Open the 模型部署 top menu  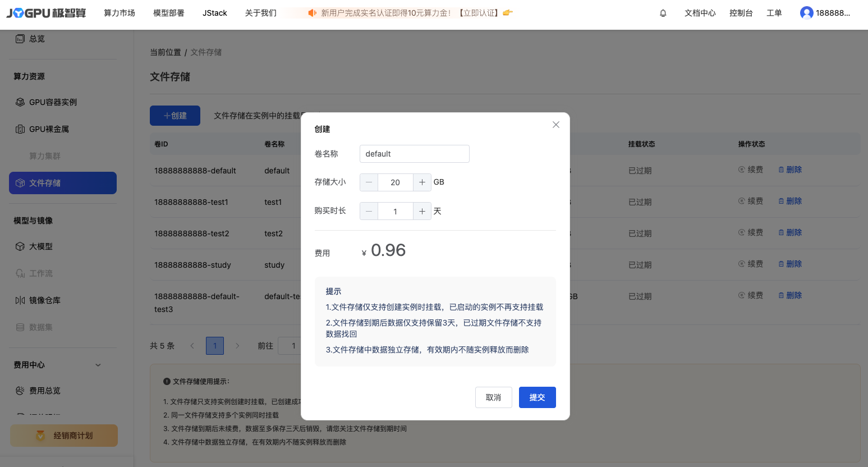point(169,13)
